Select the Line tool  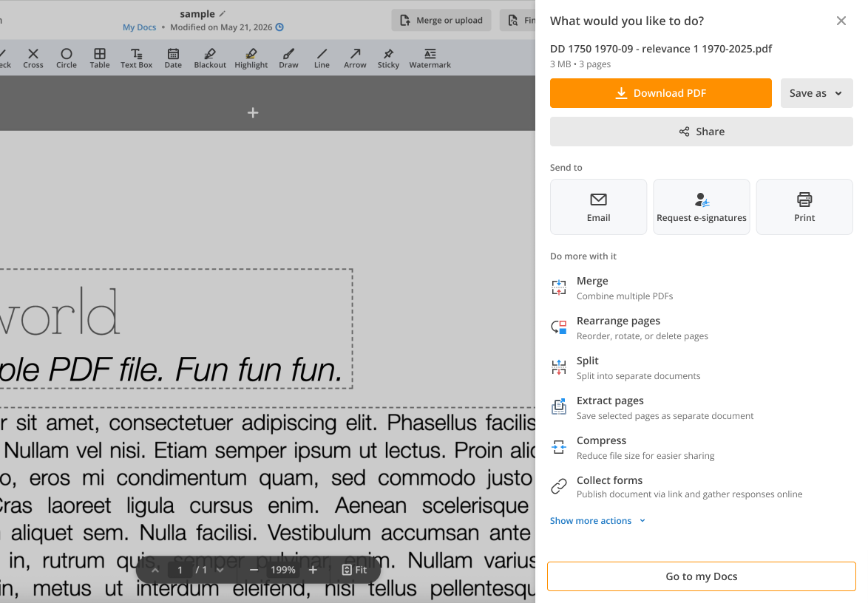(322, 58)
